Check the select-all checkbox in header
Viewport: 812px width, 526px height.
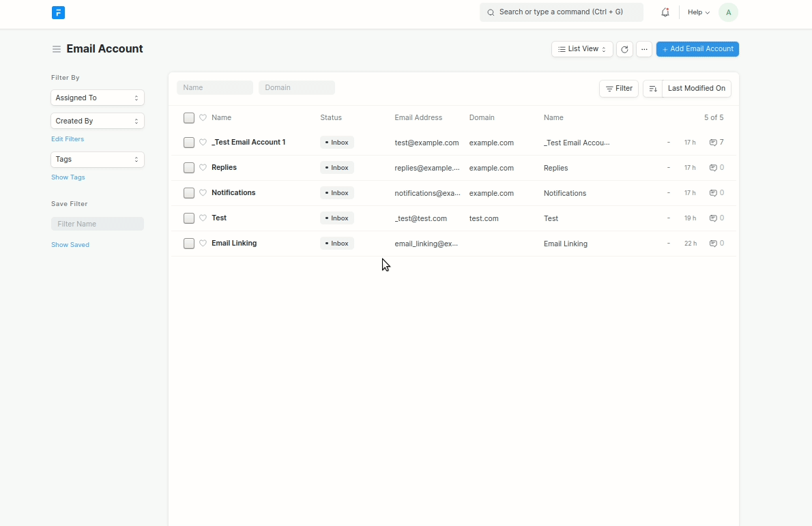188,117
